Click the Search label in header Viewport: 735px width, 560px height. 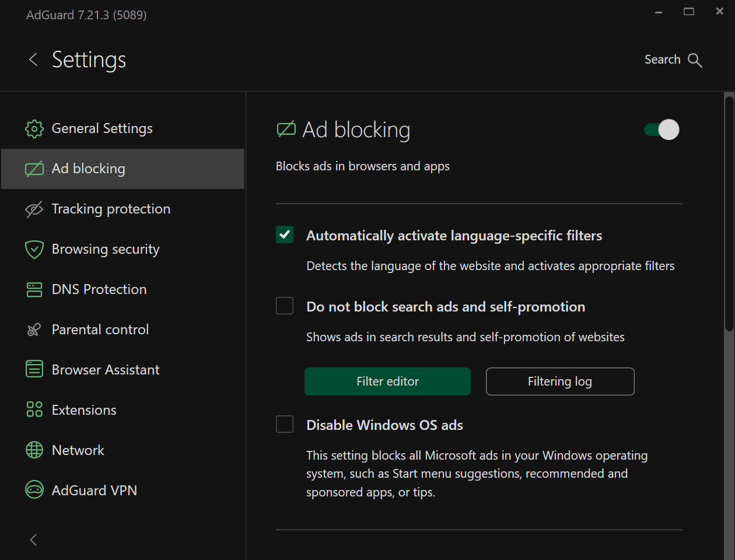tap(663, 60)
